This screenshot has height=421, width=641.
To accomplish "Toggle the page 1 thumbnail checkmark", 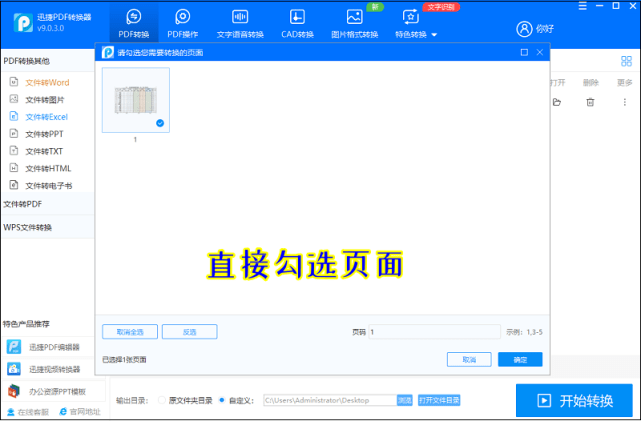I will 160,123.
